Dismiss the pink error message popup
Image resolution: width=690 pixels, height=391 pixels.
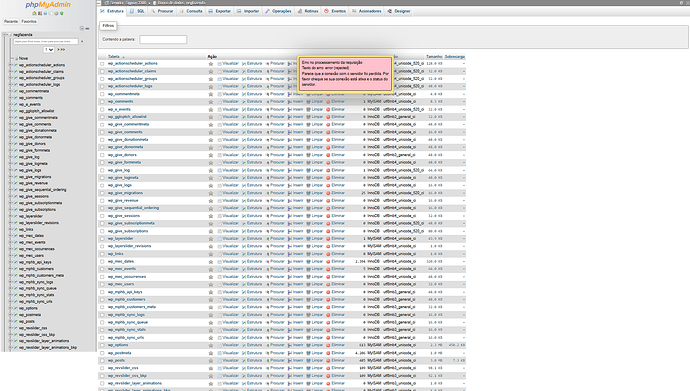click(345, 74)
